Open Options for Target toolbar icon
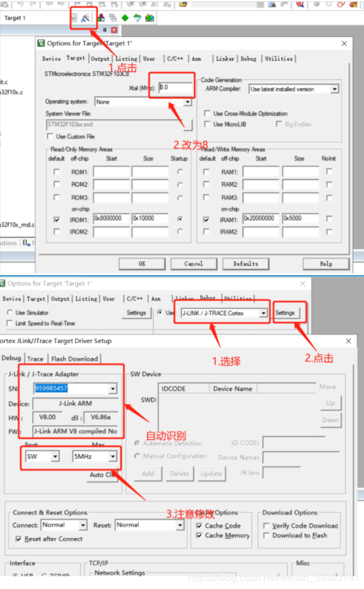364x589 pixels. tap(85, 18)
